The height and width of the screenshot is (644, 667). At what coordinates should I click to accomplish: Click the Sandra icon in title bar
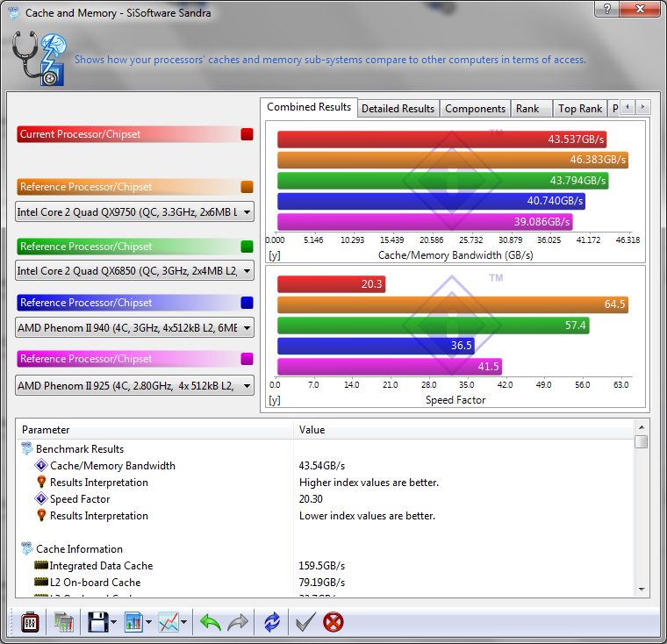tap(14, 13)
